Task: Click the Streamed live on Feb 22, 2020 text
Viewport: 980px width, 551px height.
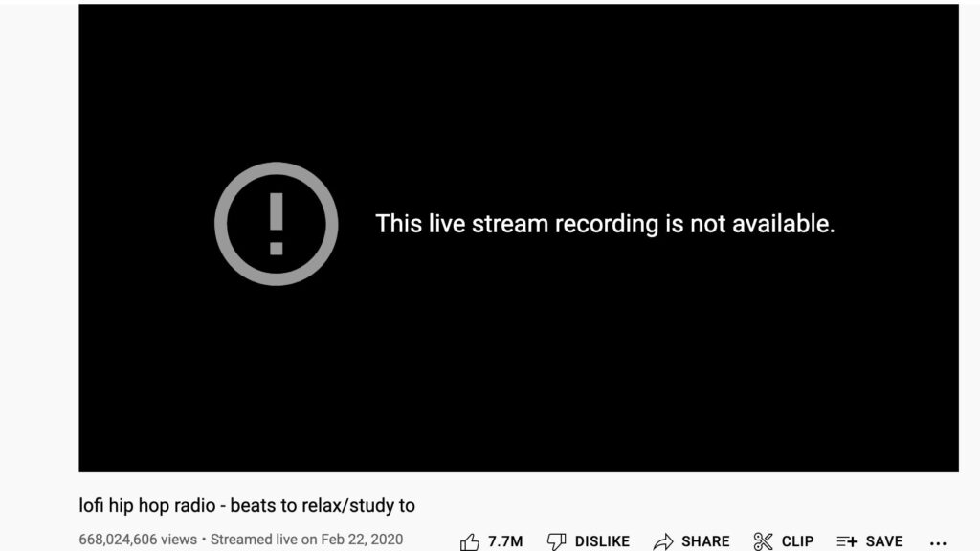Action: tap(306, 540)
